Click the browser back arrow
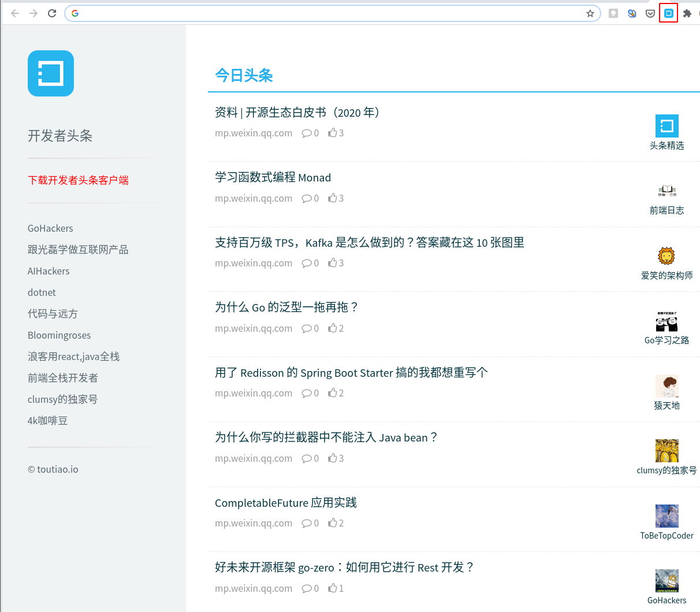The width and height of the screenshot is (700, 612). point(15,13)
